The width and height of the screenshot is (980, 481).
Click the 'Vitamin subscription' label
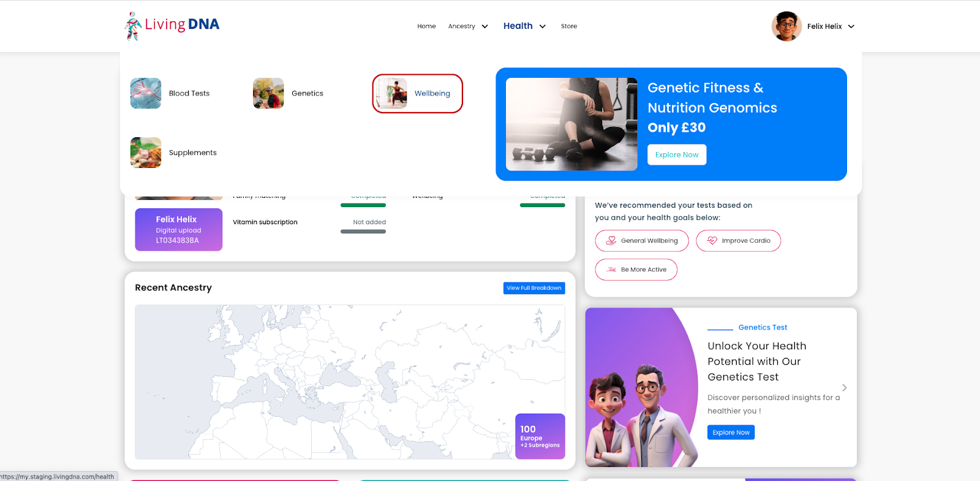[265, 222]
